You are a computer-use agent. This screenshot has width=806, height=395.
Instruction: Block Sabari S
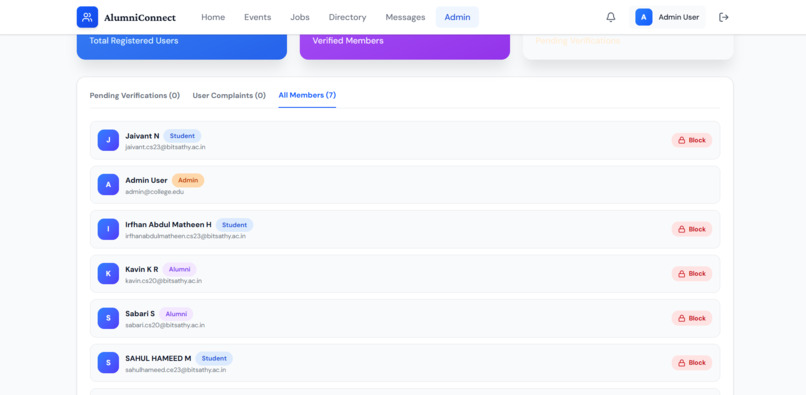point(691,318)
